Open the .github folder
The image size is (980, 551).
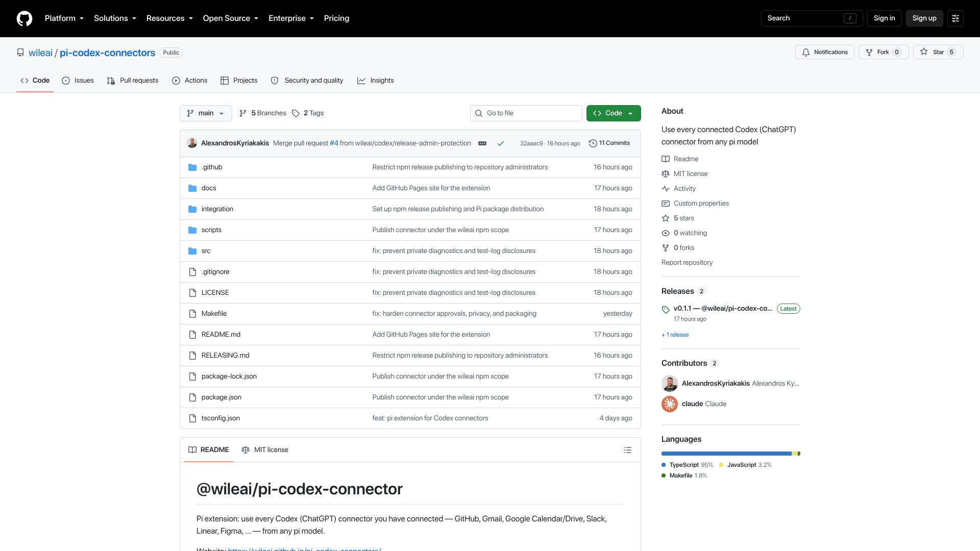(212, 167)
